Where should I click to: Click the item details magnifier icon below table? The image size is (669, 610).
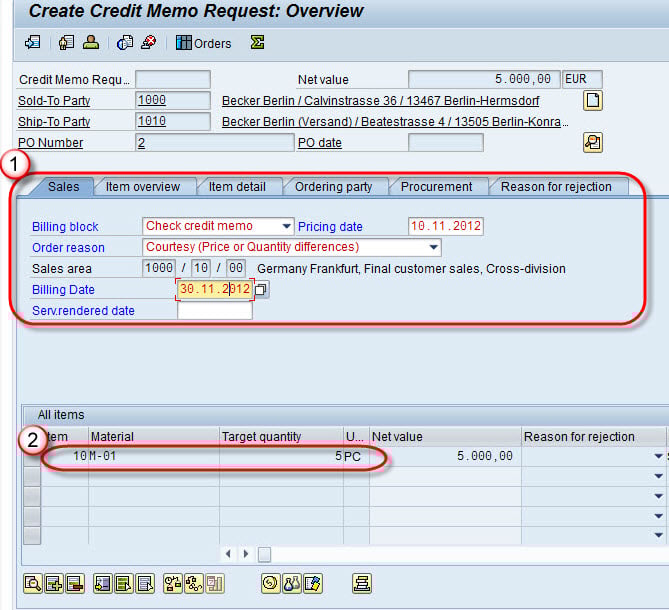[x=32, y=583]
